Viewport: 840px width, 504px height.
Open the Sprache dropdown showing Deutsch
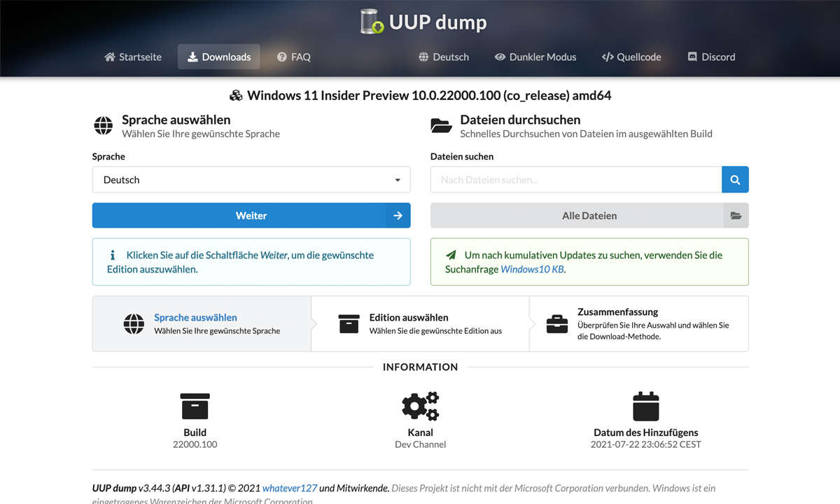[251, 179]
